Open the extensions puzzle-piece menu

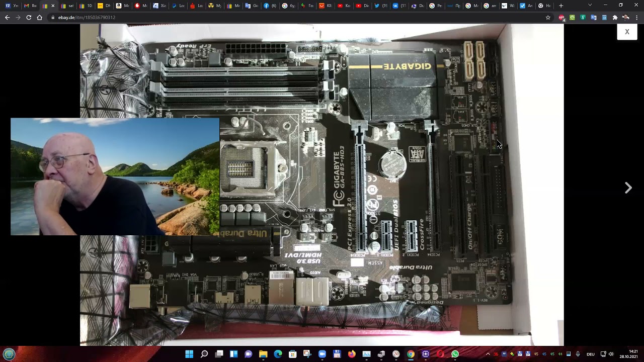pos(615,17)
